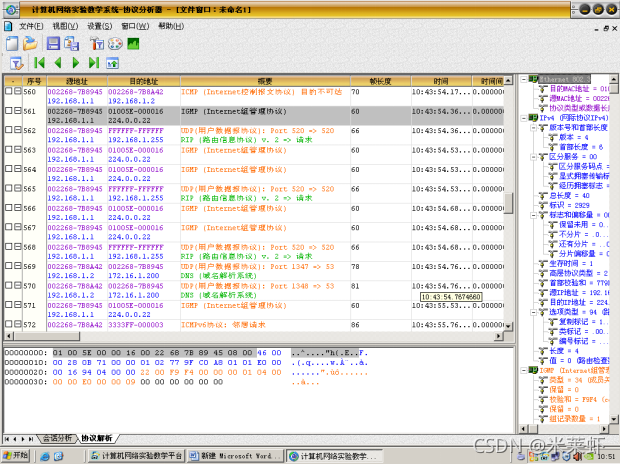
Task: Tick the first checkbox of packet 572
Action: [9, 324]
